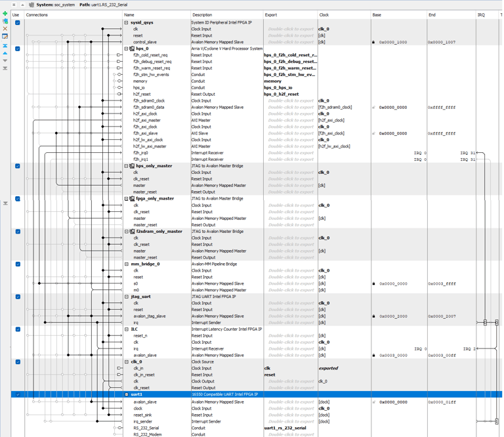Image resolution: width=504 pixels, height=437 pixels.
Task: Click the blue Move to top icon
Action: (5, 46)
